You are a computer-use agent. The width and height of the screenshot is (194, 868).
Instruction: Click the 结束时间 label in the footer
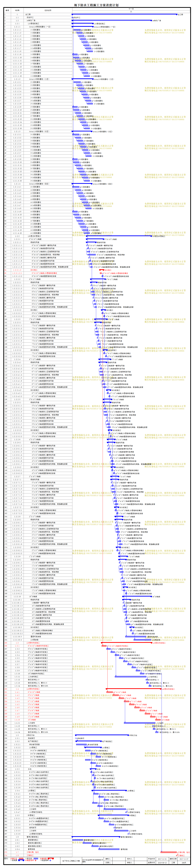(x=151, y=863)
